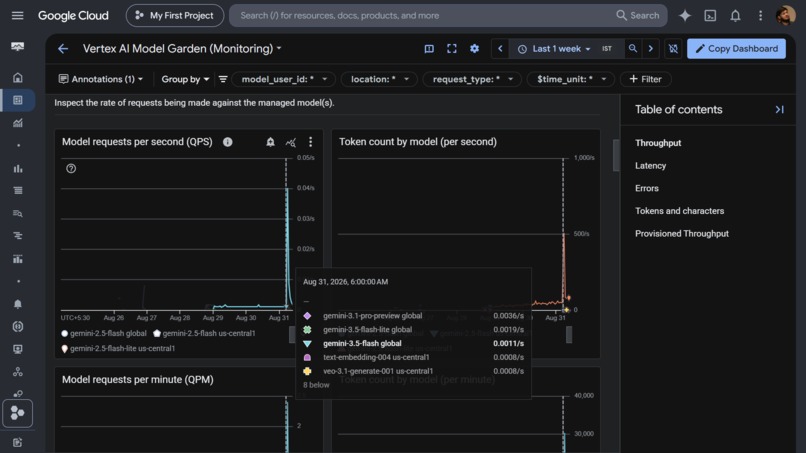The height and width of the screenshot is (453, 806).
Task: Open Gemini AI assistant sparkle icon
Action: tap(685, 15)
